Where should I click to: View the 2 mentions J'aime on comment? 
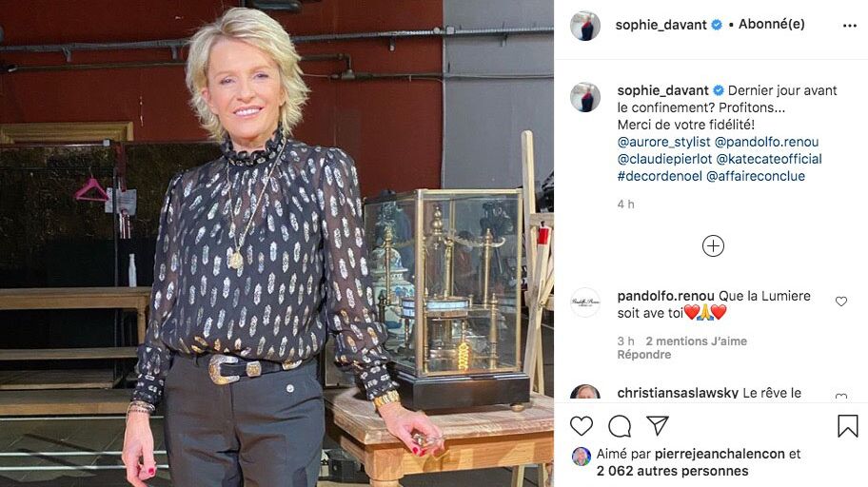pyautogui.click(x=697, y=341)
